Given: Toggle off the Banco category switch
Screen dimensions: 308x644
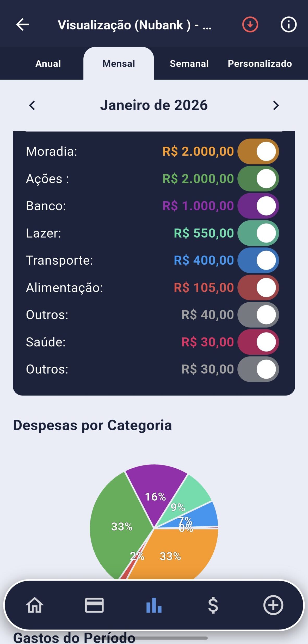Looking at the screenshot, I should pyautogui.click(x=258, y=206).
